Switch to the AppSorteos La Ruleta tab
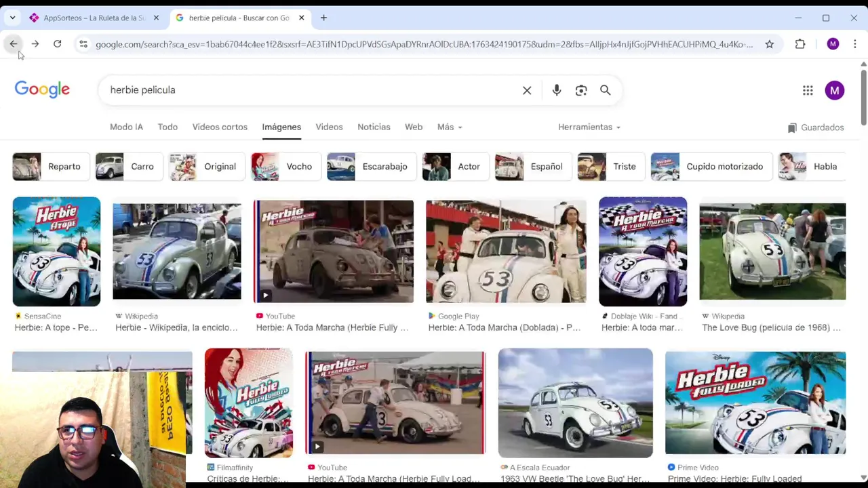868x488 pixels. [94, 18]
